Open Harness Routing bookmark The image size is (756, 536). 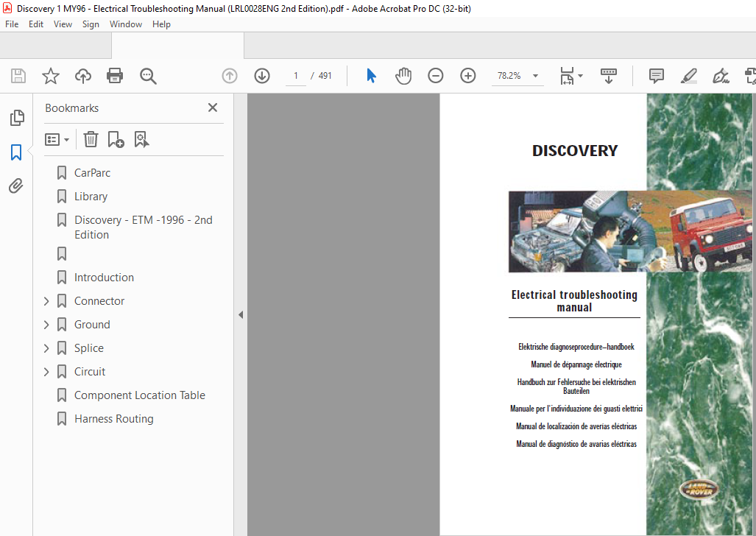114,419
